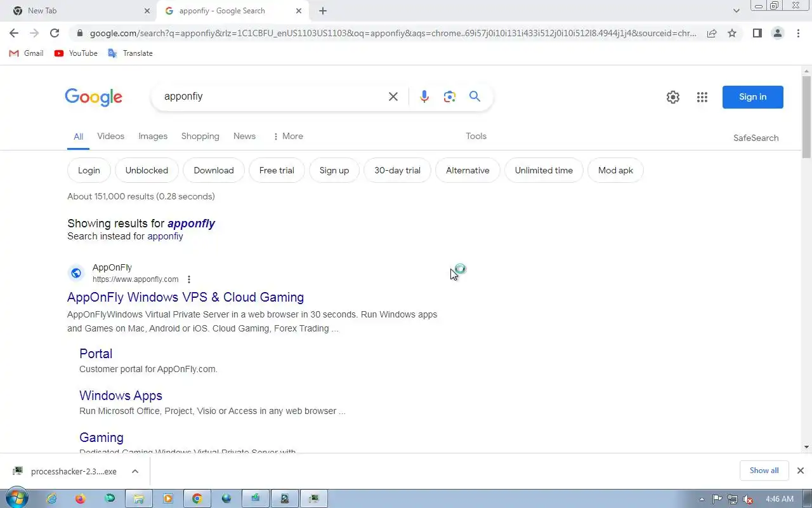Click the Chrome address bar URL
Viewport: 812px width, 508px height.
pyautogui.click(x=393, y=33)
